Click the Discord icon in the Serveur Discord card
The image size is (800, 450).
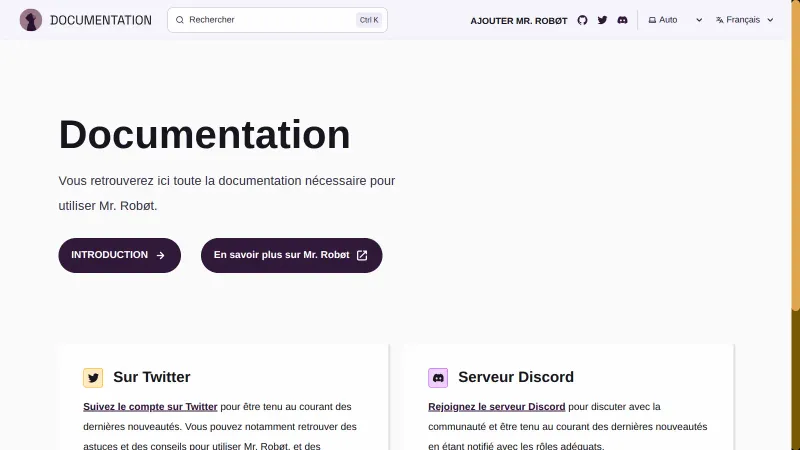click(438, 378)
